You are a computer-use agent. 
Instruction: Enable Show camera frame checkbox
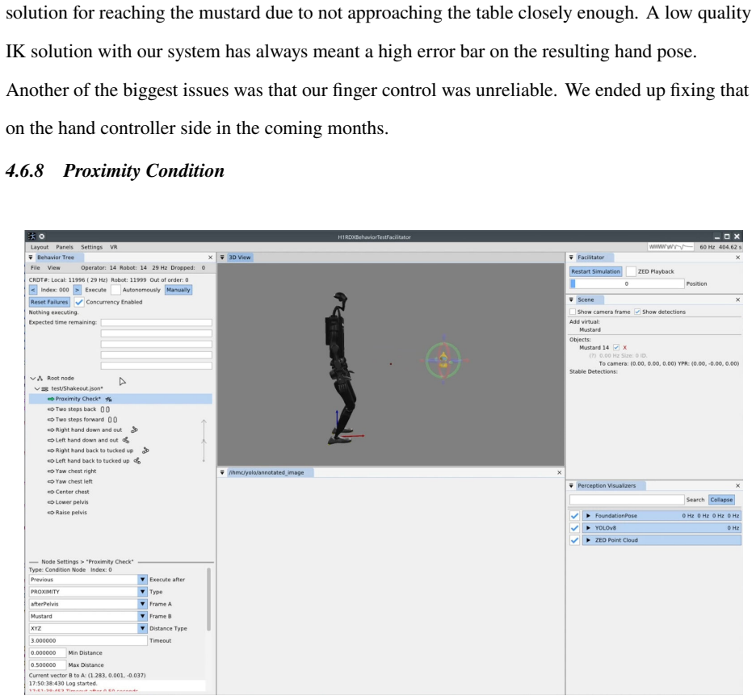(x=573, y=312)
